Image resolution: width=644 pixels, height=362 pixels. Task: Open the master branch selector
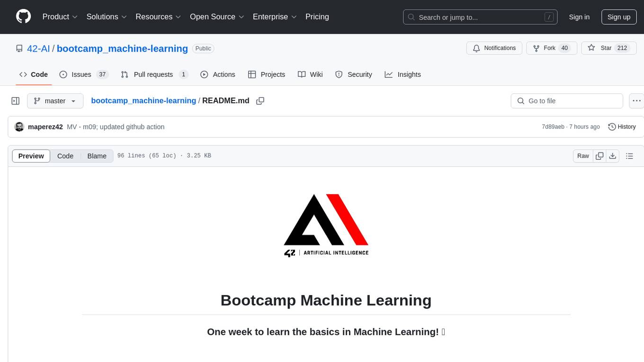click(55, 101)
